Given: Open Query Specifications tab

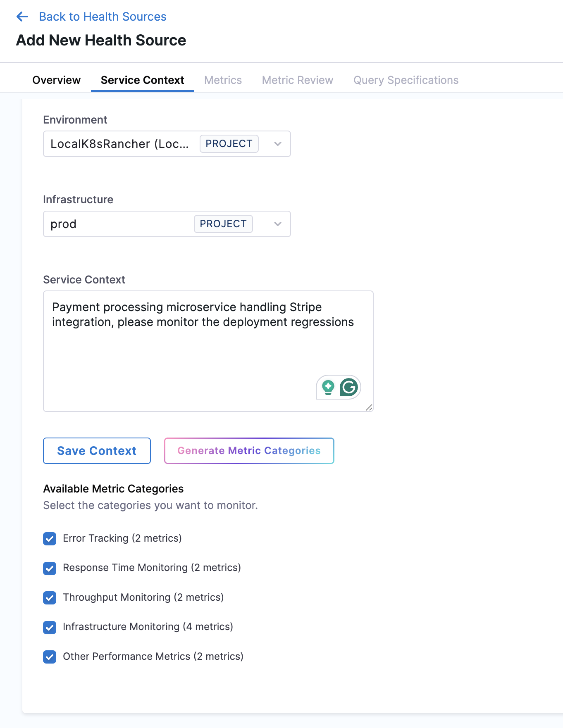Looking at the screenshot, I should [406, 80].
